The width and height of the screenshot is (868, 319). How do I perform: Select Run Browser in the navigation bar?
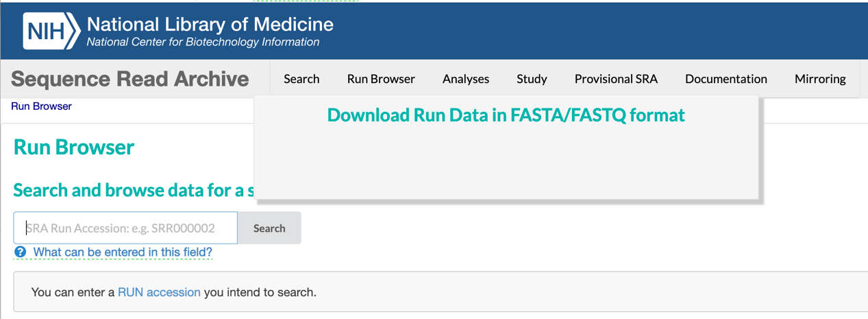(x=381, y=79)
